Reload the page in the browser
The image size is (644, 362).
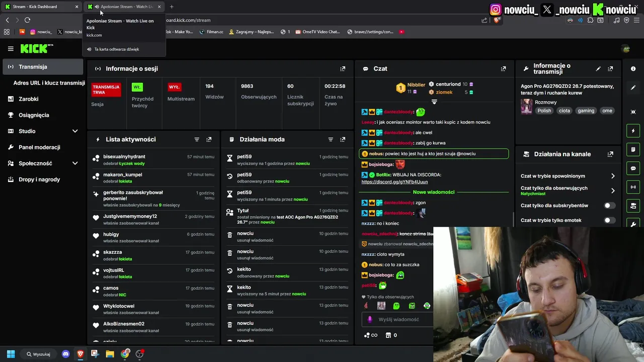pos(27,20)
